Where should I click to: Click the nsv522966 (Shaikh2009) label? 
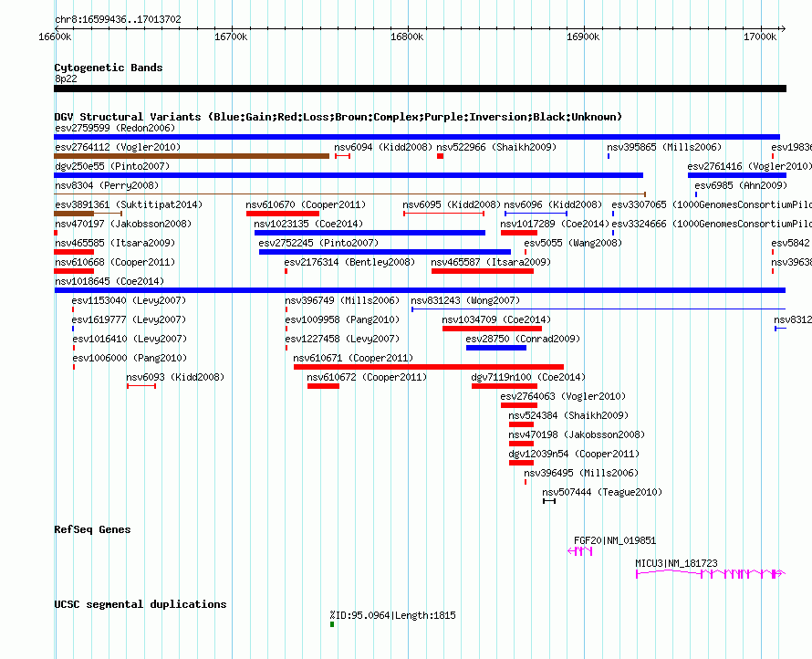496,147
